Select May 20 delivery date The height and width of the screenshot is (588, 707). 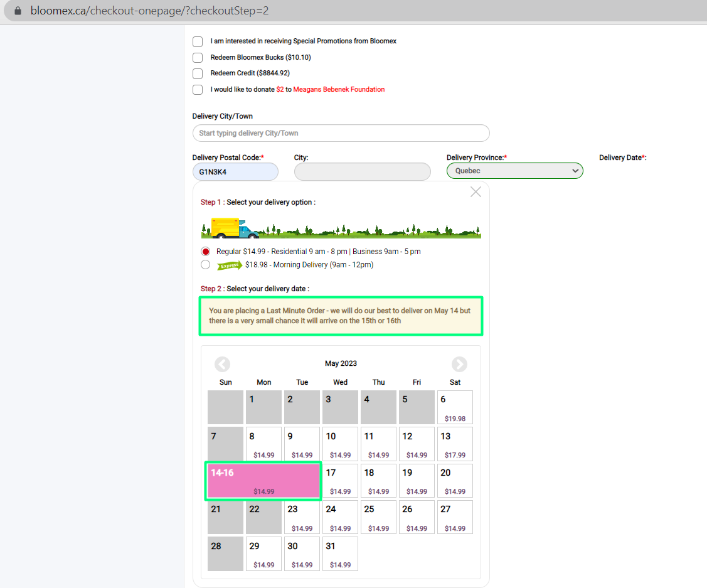[x=455, y=481]
